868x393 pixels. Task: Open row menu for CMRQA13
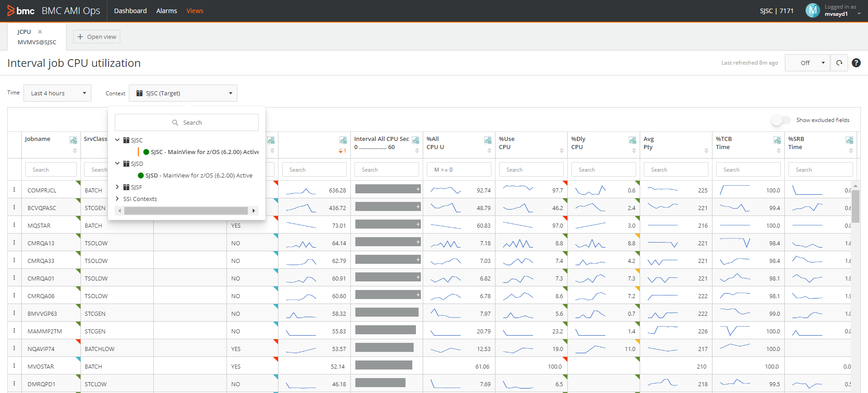(14, 243)
